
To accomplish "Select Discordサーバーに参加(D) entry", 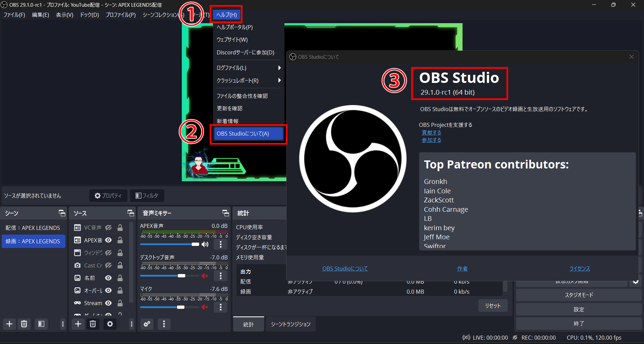I will tap(249, 52).
